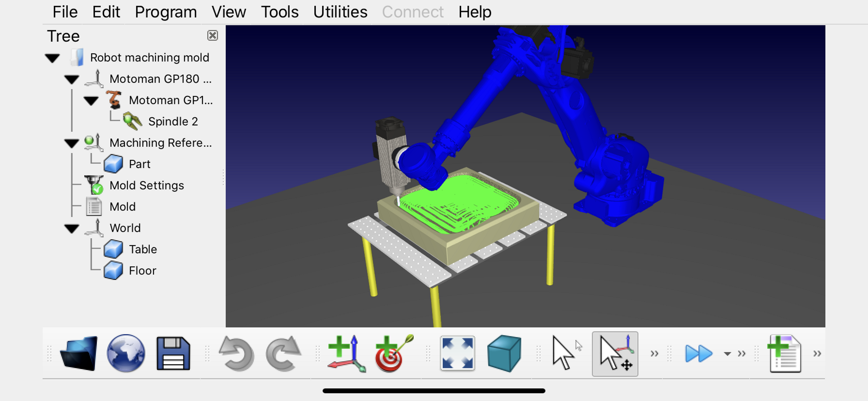
Task: Add a reference frame icon
Action: point(347,353)
